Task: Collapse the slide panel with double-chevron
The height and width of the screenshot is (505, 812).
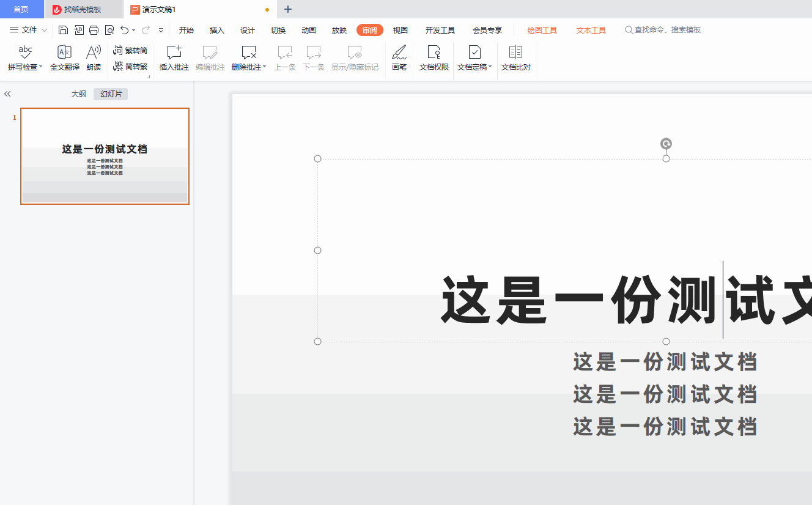Action: pyautogui.click(x=7, y=94)
